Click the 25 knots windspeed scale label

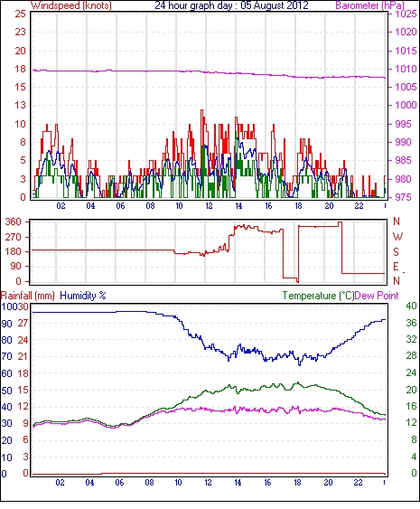click(x=20, y=14)
